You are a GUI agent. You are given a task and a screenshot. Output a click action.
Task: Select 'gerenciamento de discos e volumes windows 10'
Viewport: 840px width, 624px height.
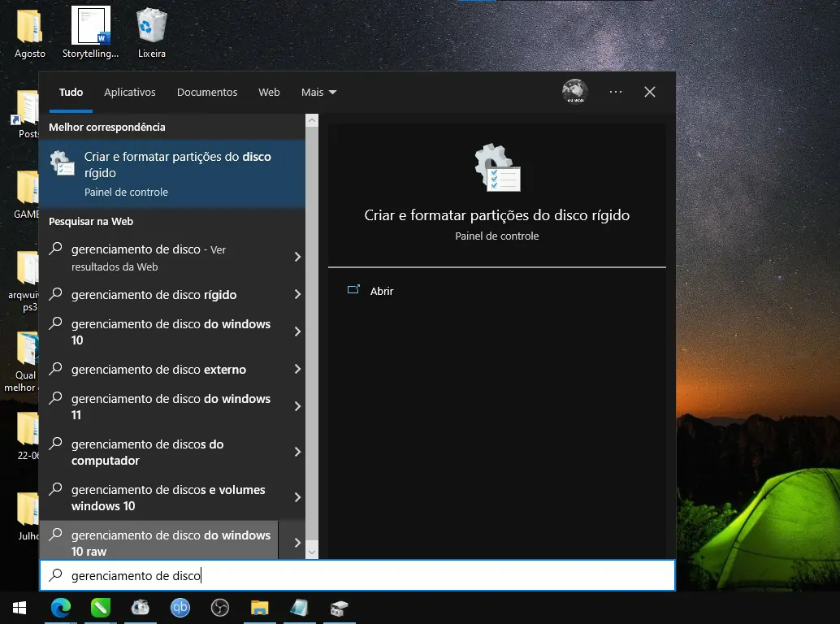pyautogui.click(x=160, y=497)
